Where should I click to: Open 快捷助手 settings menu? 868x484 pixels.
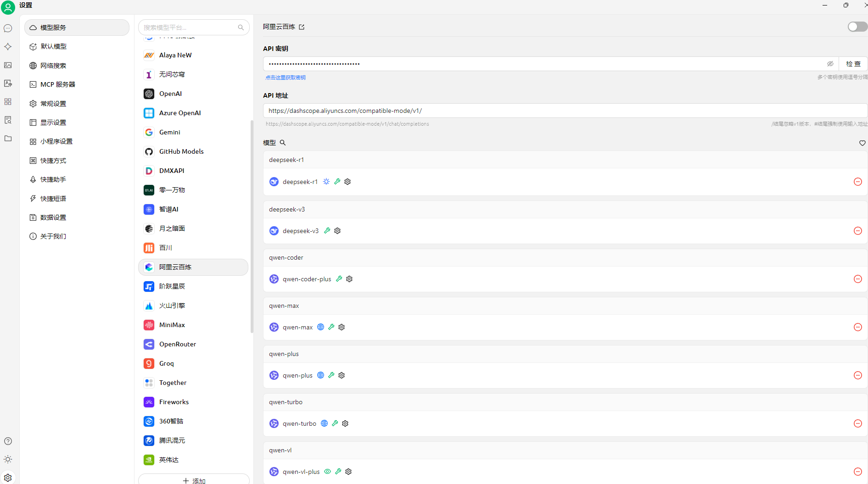click(x=77, y=179)
